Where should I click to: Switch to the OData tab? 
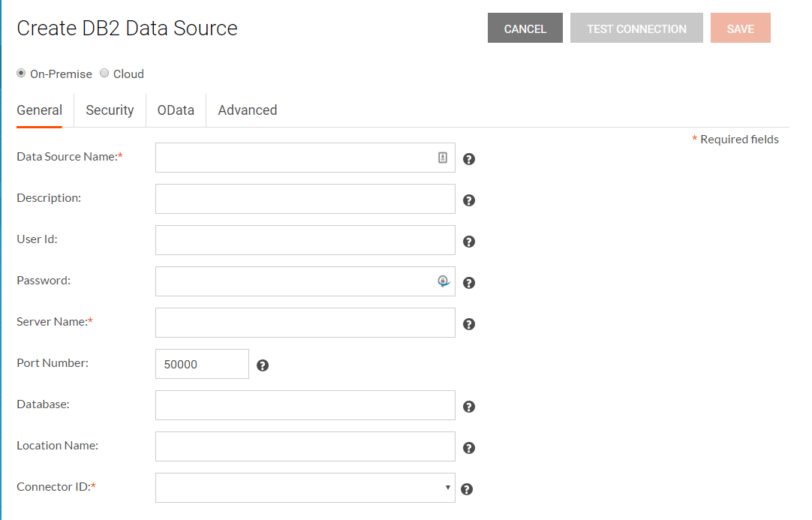[176, 110]
